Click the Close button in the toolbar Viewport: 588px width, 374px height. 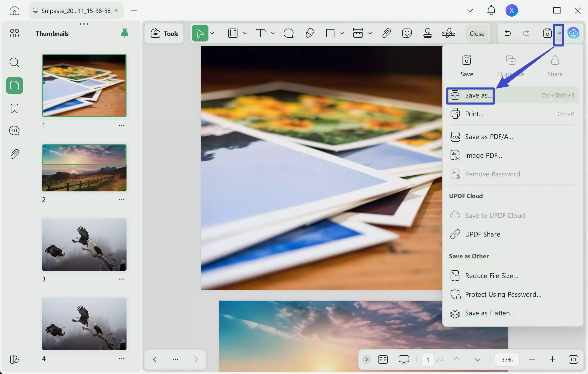(x=477, y=33)
